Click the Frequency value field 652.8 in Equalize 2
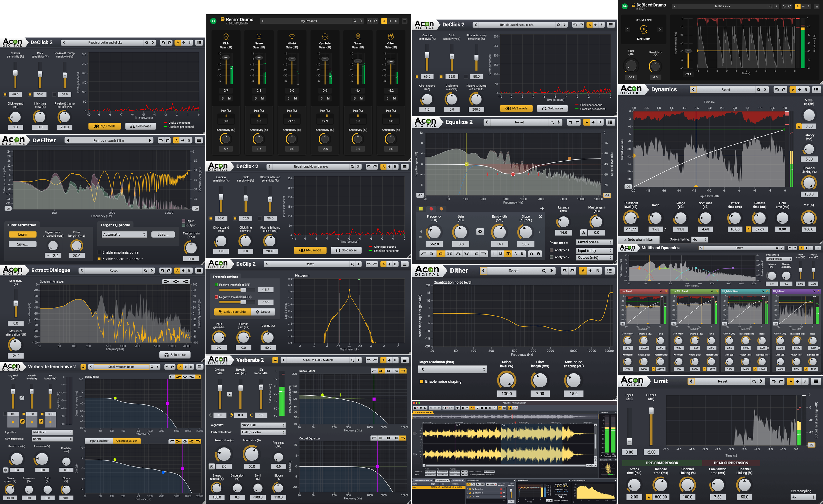This screenshot has height=504, width=823. point(434,244)
